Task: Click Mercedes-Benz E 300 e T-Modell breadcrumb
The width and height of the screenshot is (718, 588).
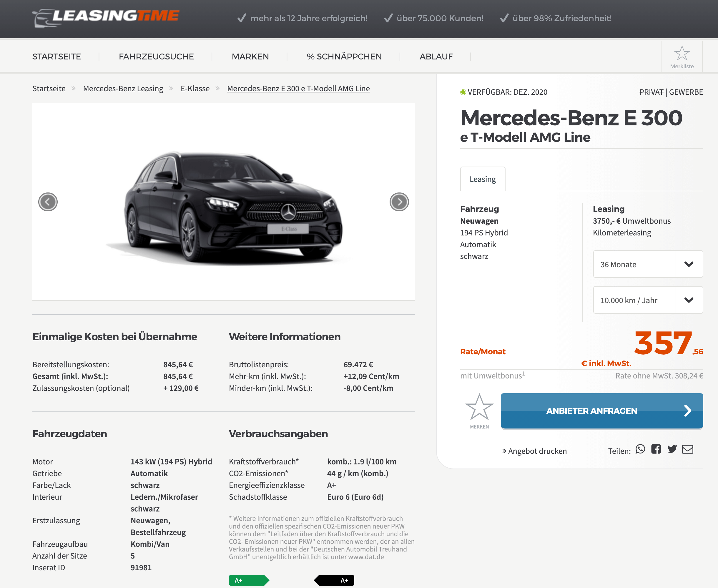Action: point(298,89)
